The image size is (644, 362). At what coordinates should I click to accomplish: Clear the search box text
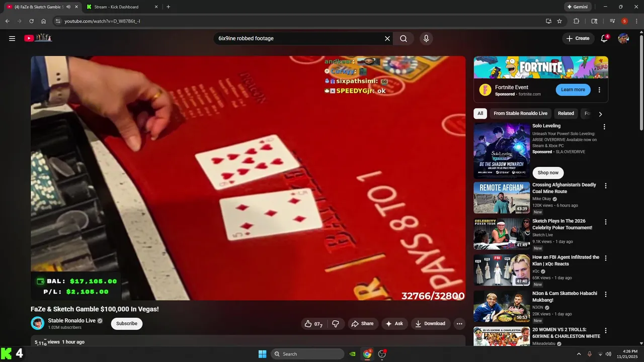[387, 38]
